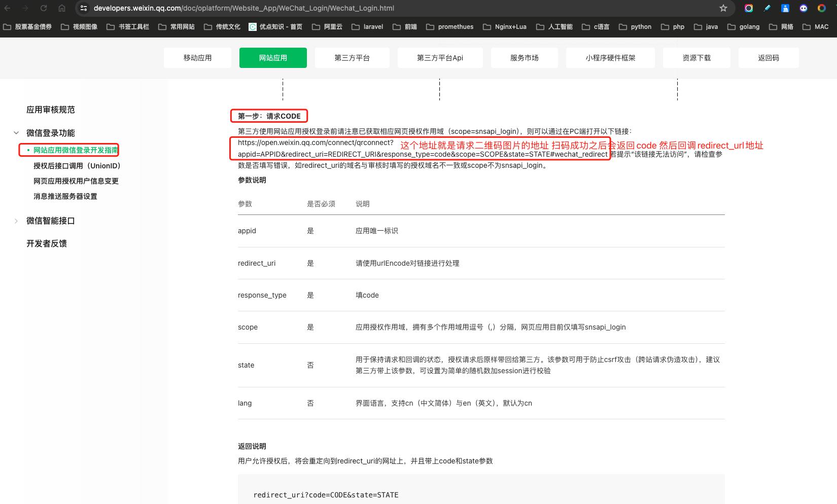
Task: Click the lang parameter cell
Action: (245, 403)
